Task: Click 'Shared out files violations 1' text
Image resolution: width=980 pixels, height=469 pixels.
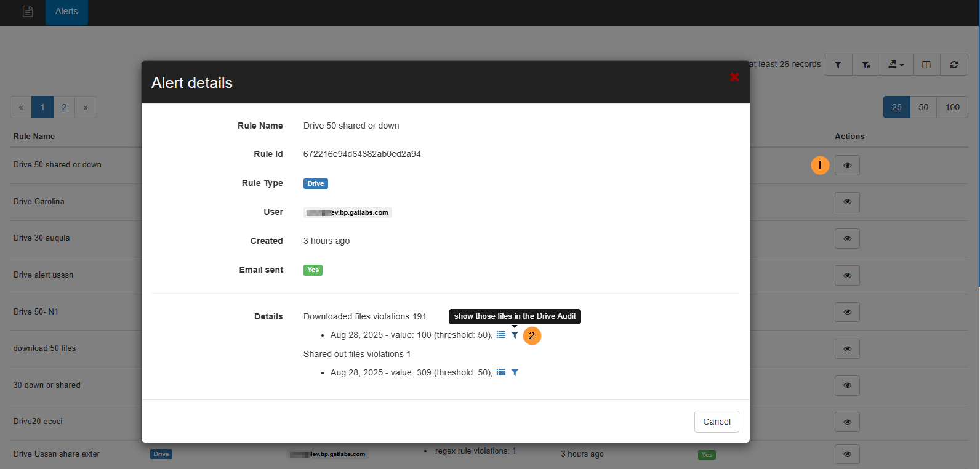Action: (357, 354)
